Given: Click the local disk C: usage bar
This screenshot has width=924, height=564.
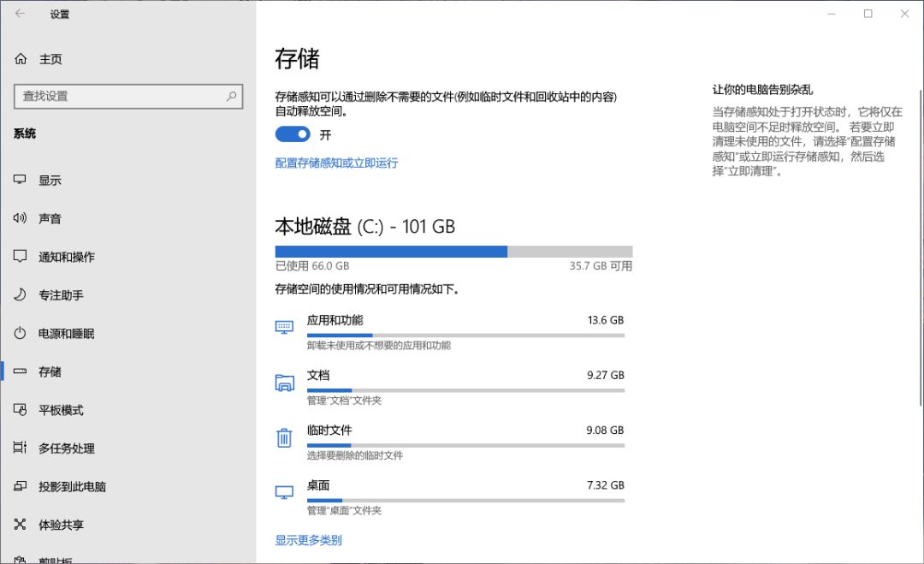Looking at the screenshot, I should point(453,252).
